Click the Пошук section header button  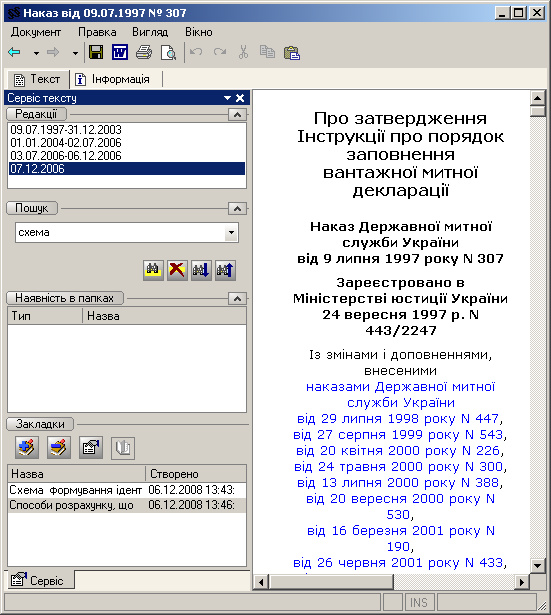click(32, 208)
